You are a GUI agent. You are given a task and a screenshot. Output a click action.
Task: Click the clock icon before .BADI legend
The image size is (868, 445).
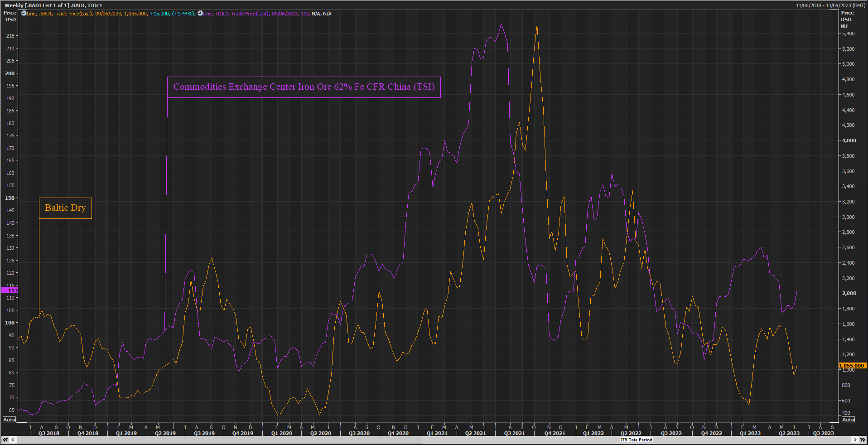click(24, 13)
